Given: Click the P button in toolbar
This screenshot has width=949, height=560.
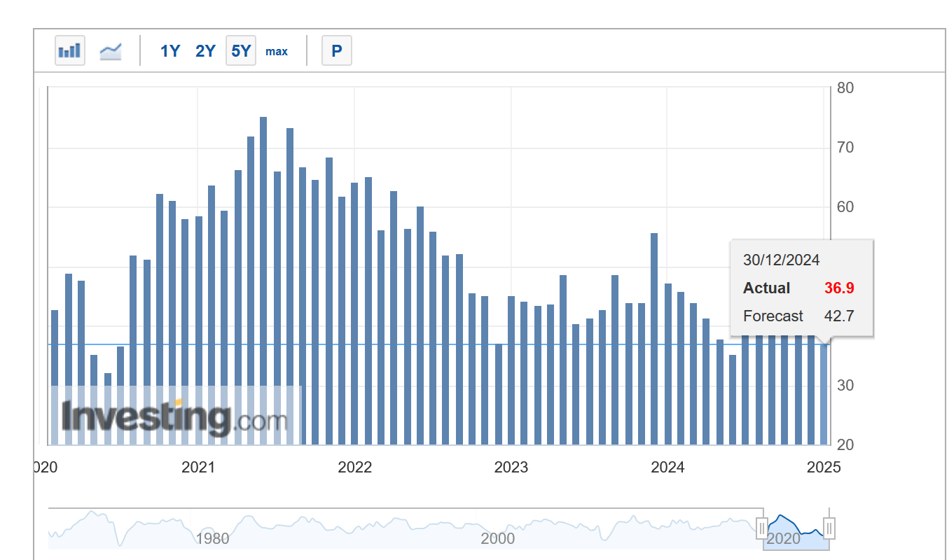Looking at the screenshot, I should point(337,50).
